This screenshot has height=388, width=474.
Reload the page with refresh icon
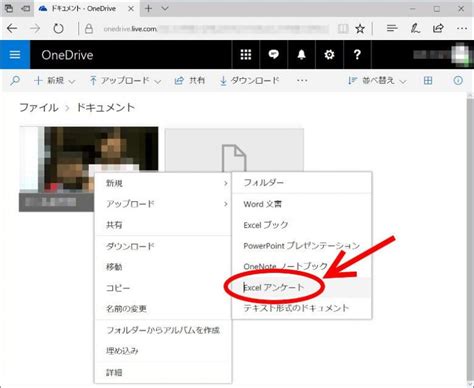[58, 29]
